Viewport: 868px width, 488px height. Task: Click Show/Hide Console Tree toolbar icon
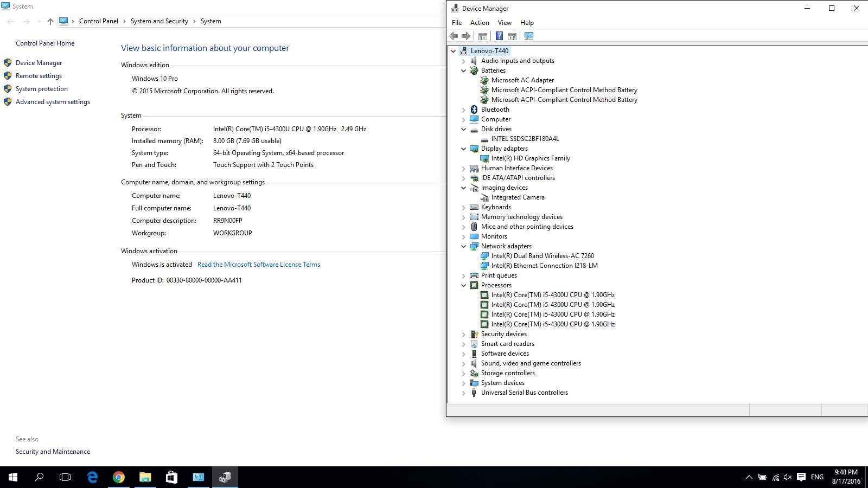point(482,36)
